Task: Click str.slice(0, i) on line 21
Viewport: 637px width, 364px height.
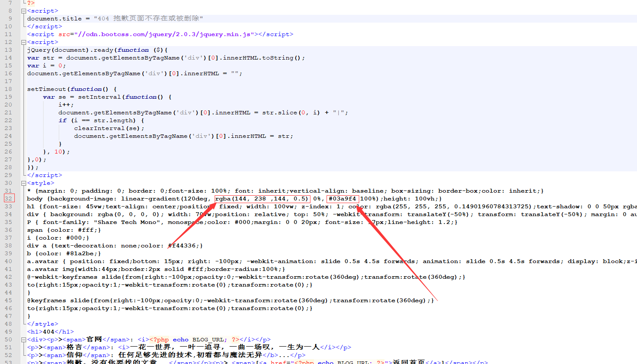Action: 291,113
